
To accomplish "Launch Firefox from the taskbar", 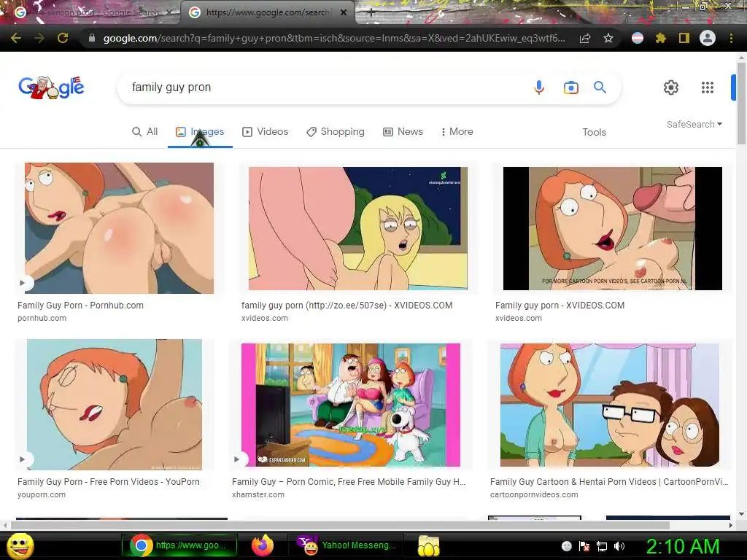I will pyautogui.click(x=263, y=545).
